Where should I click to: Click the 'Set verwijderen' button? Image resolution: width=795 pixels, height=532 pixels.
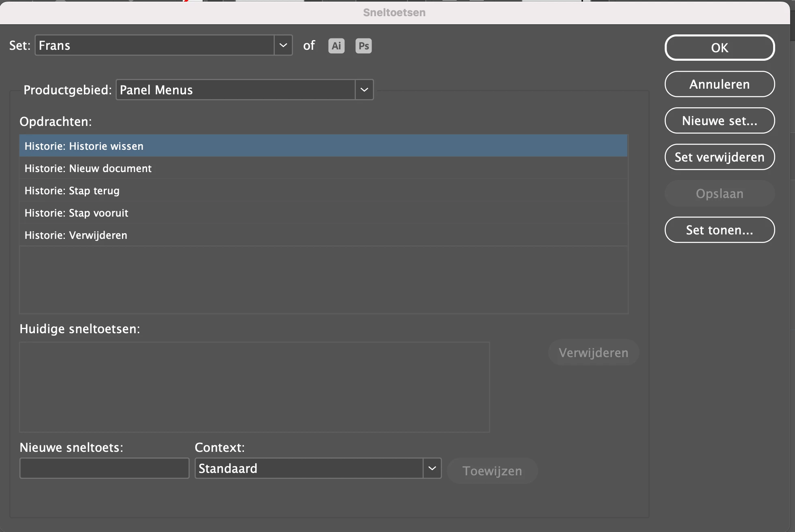click(719, 157)
